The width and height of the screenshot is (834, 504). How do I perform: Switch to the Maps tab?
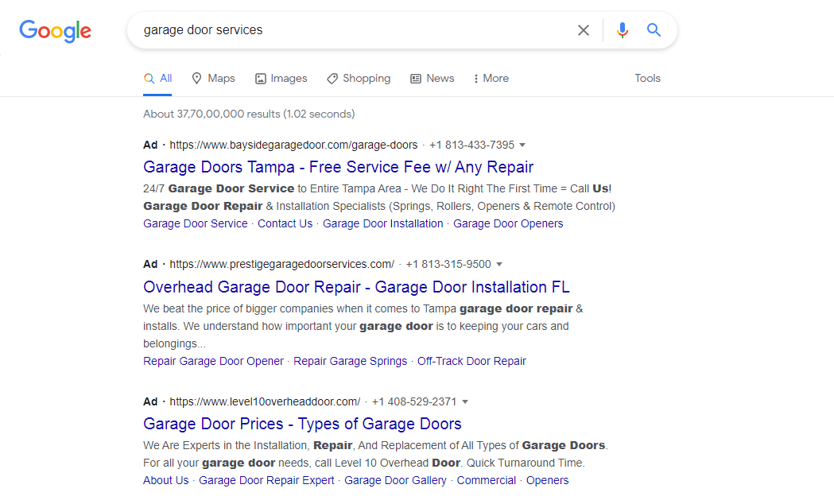[x=213, y=79]
